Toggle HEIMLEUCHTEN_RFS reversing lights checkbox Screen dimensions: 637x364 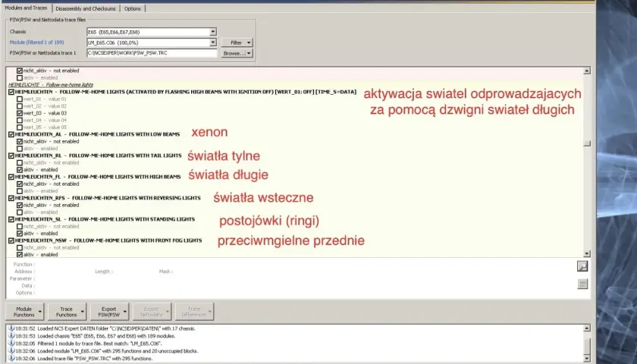(x=11, y=198)
